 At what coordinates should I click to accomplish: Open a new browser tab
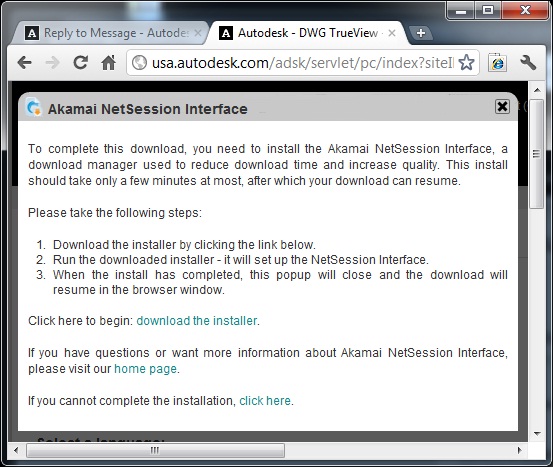pos(420,33)
